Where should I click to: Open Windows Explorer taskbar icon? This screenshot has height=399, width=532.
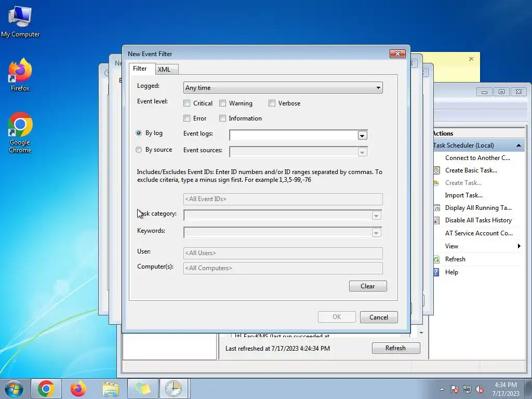(x=111, y=389)
